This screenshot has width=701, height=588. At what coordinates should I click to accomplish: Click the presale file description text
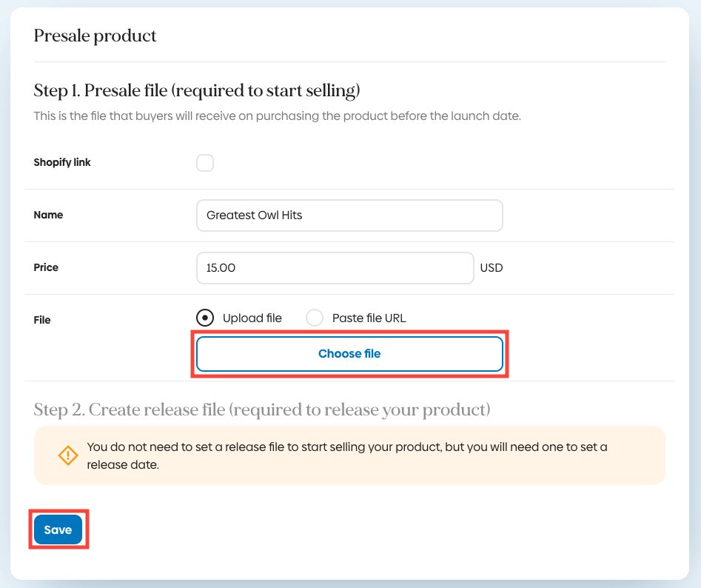click(x=277, y=116)
